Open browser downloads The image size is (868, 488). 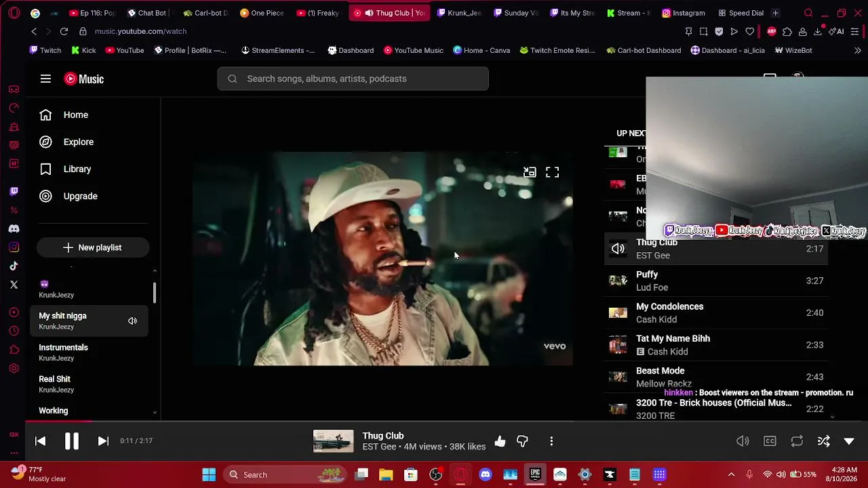817,31
